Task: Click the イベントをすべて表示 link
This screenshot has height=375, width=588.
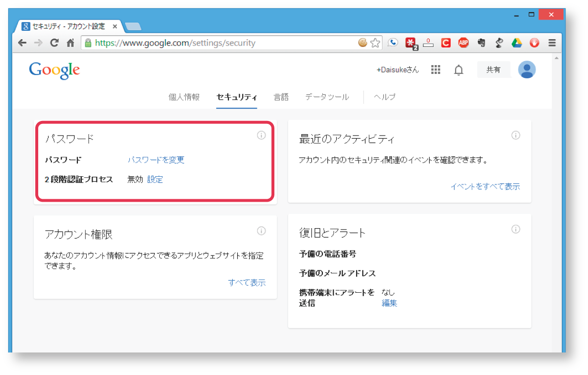Action: point(485,187)
